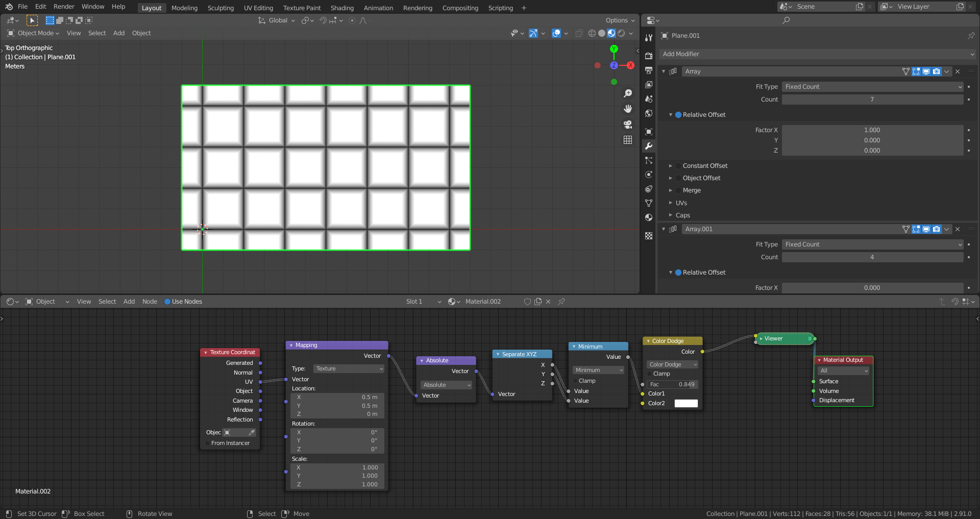Adjust the Color Dodge Fac slider
The height and width of the screenshot is (519, 980).
click(x=672, y=384)
